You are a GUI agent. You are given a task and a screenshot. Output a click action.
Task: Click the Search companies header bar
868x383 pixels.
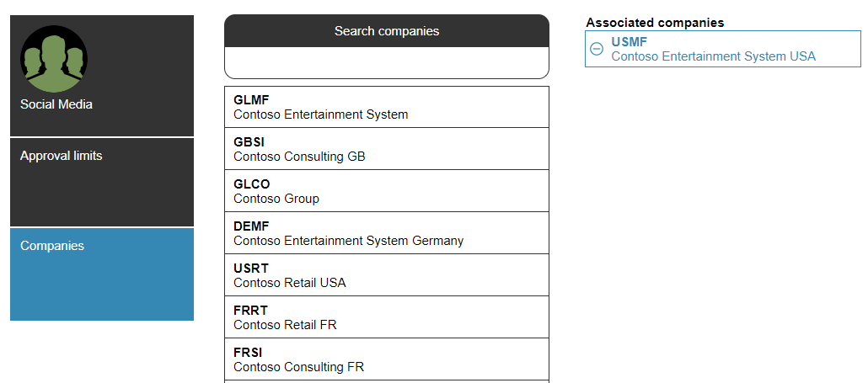(387, 31)
